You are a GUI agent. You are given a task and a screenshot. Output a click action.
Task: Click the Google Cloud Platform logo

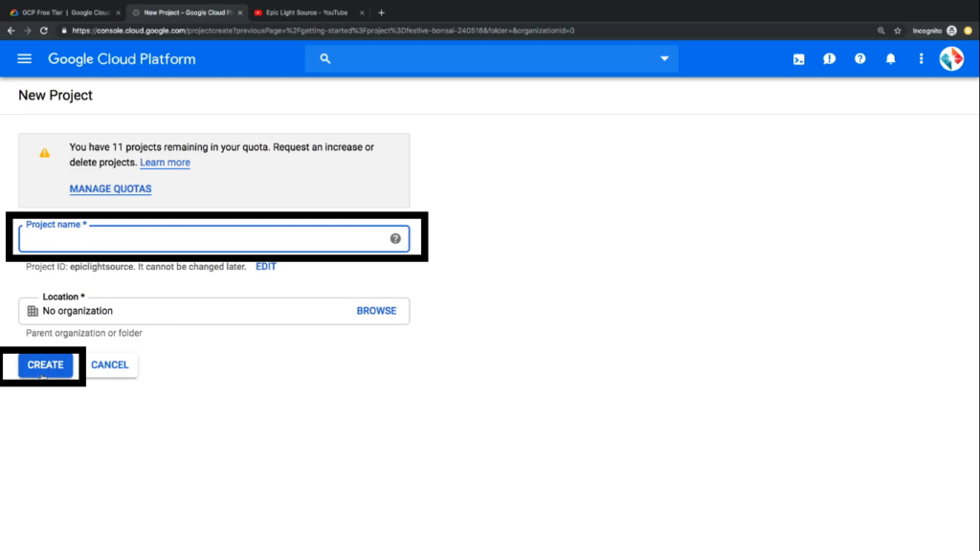[122, 59]
